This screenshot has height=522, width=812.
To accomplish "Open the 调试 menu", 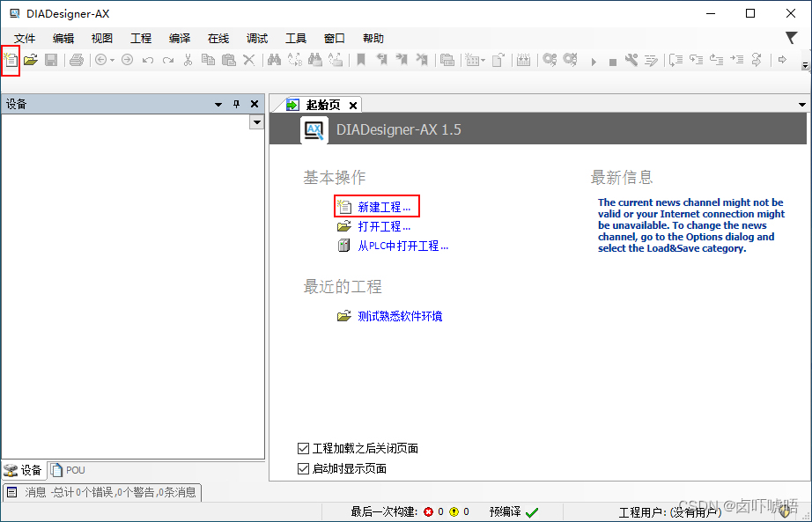I will point(257,39).
